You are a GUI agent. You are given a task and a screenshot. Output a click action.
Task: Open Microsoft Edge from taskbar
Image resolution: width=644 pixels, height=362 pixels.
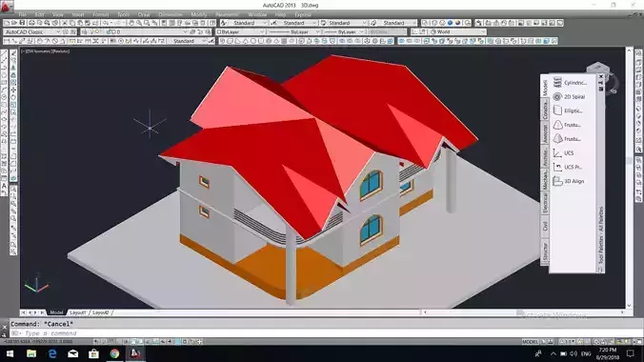pos(52,353)
